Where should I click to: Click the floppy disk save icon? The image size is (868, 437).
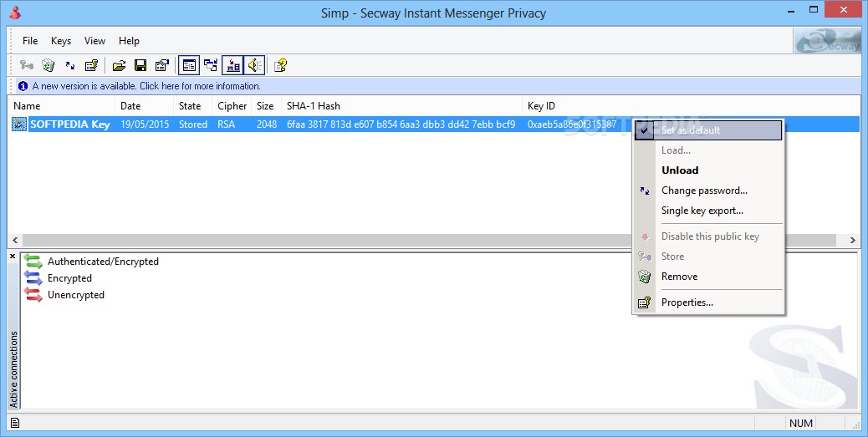point(140,66)
